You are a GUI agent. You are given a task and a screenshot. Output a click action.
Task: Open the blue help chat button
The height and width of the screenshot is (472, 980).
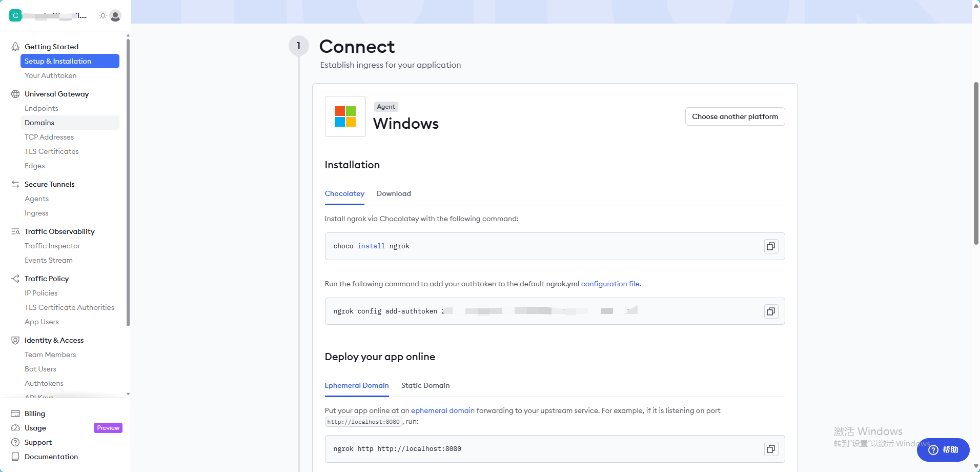(x=943, y=450)
